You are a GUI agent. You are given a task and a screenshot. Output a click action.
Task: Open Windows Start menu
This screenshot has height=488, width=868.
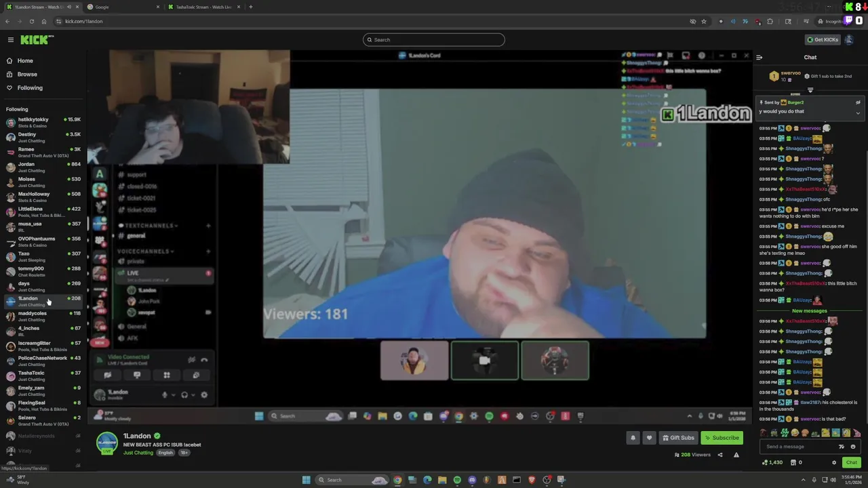click(306, 480)
